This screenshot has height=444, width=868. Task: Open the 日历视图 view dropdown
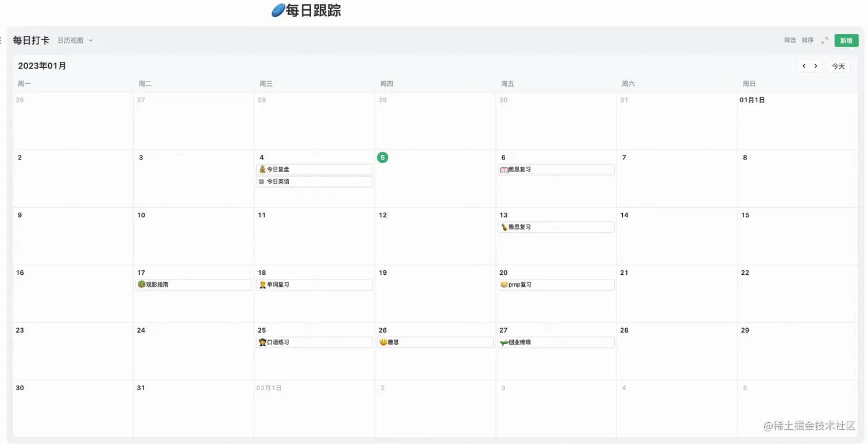(75, 41)
